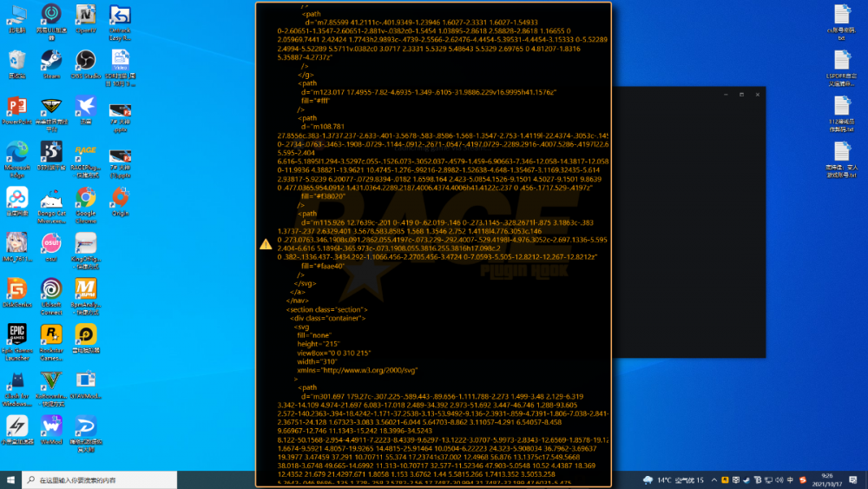This screenshot has height=489, width=868.
Task: Open the Bongo Cat Mver shortcut
Action: 51,206
